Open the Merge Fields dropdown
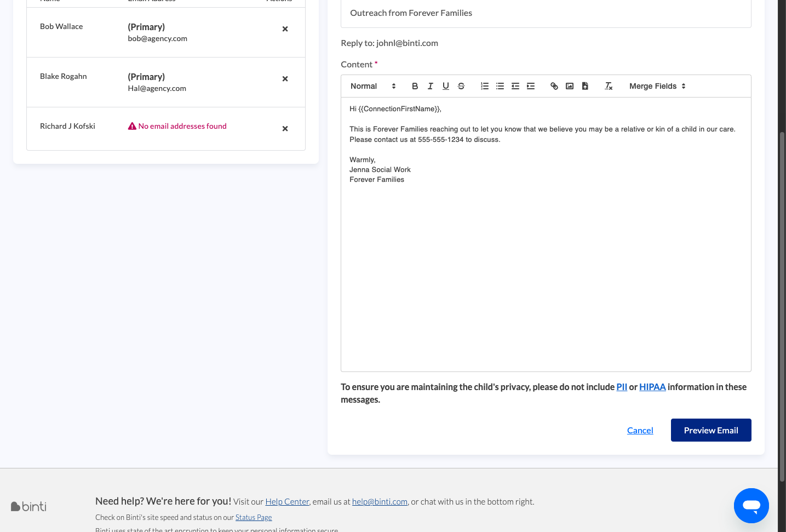 [657, 86]
